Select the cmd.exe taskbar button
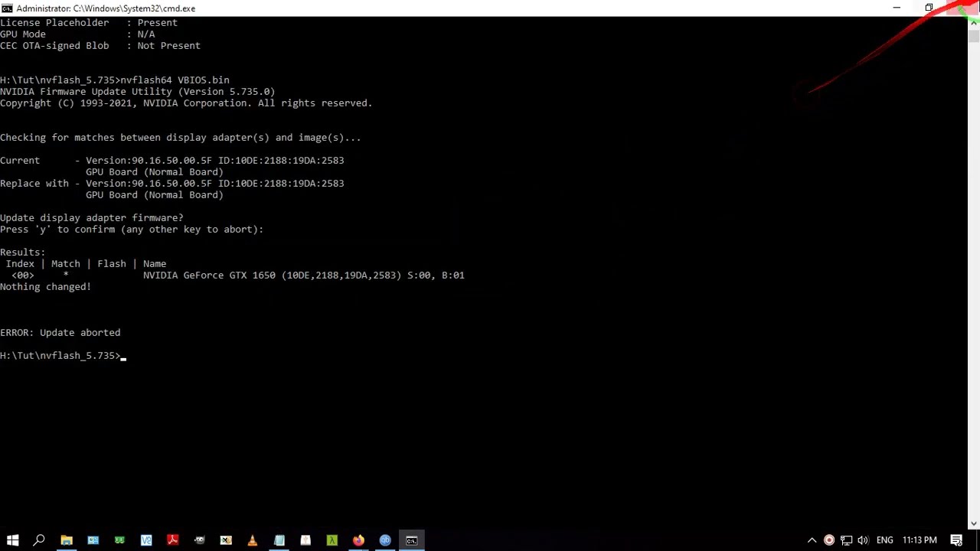The height and width of the screenshot is (551, 980). click(412, 540)
